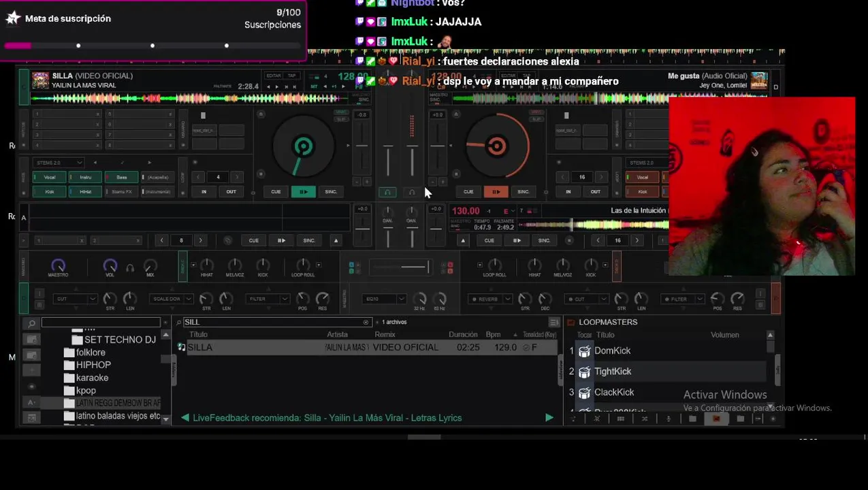
Task: Toggle the left deck (Instrumental) pad
Action: 157,192
